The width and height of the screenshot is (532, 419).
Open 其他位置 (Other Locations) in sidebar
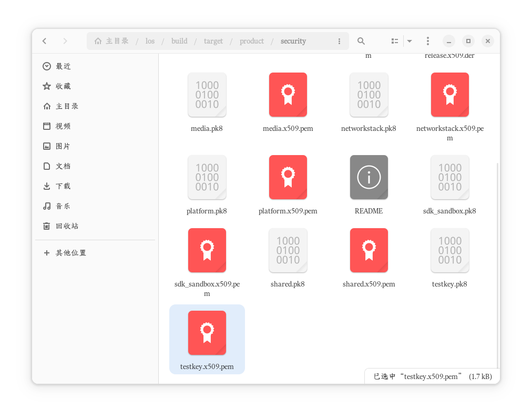(95, 253)
